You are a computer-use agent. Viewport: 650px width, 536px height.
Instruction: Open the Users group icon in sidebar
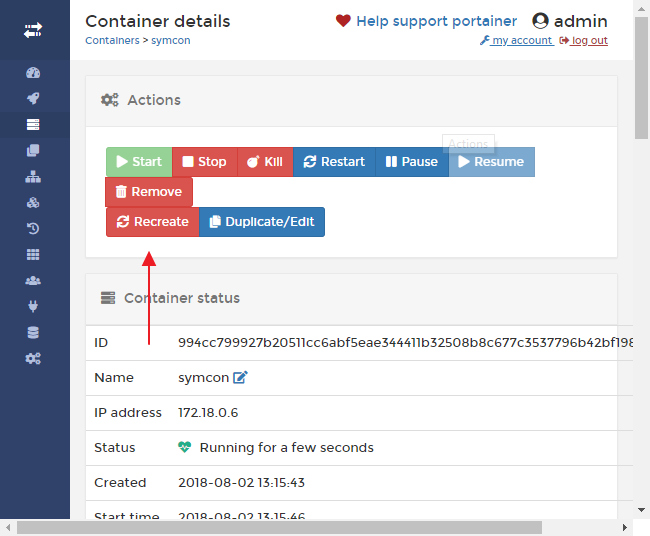[33, 280]
